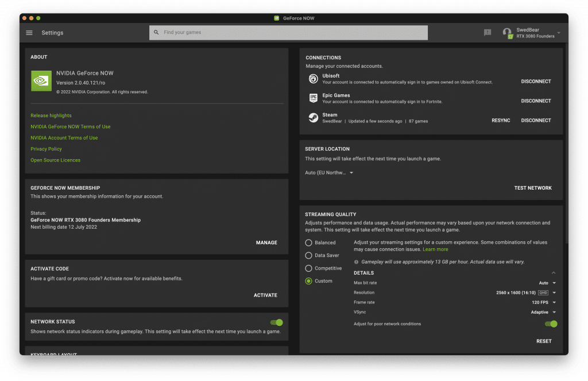
Task: Open the feedback icon in header
Action: click(487, 33)
